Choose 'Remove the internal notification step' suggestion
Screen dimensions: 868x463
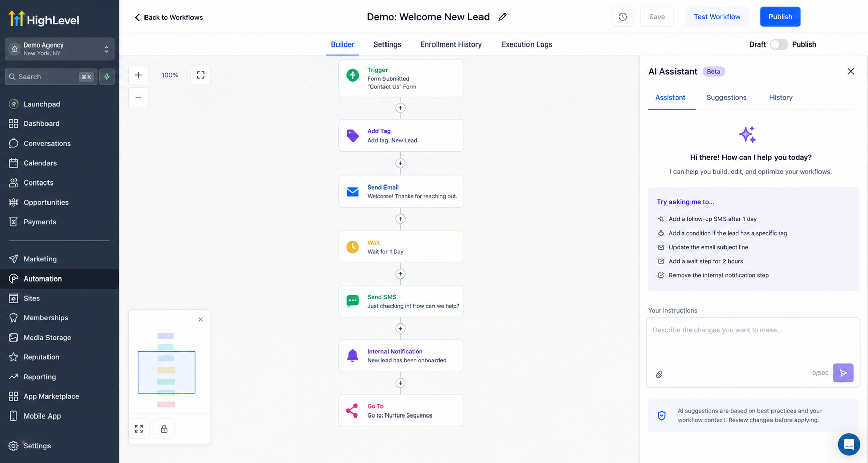point(713,275)
